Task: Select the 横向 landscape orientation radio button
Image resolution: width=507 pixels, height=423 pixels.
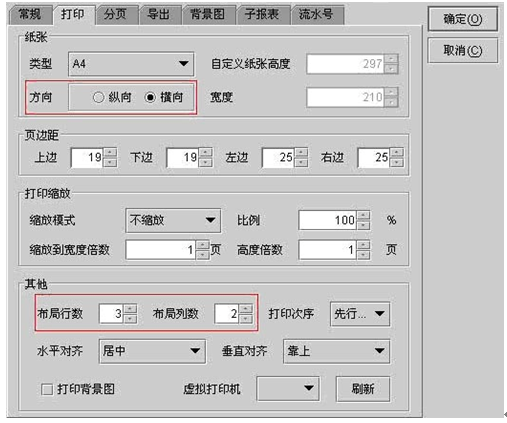Action: pos(150,97)
